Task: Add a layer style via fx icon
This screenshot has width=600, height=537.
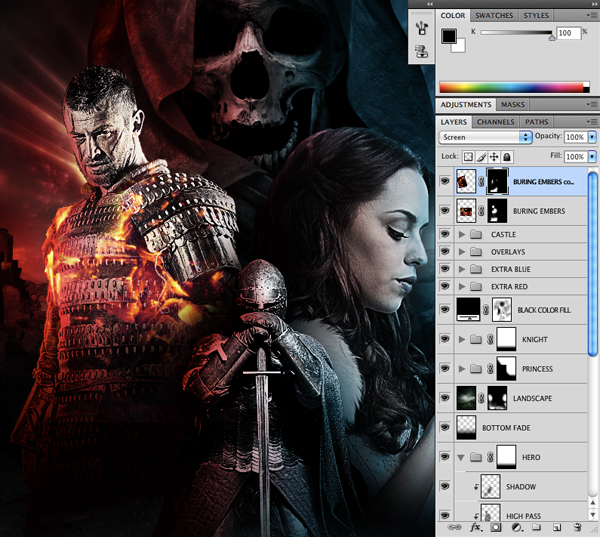Action: [x=476, y=527]
